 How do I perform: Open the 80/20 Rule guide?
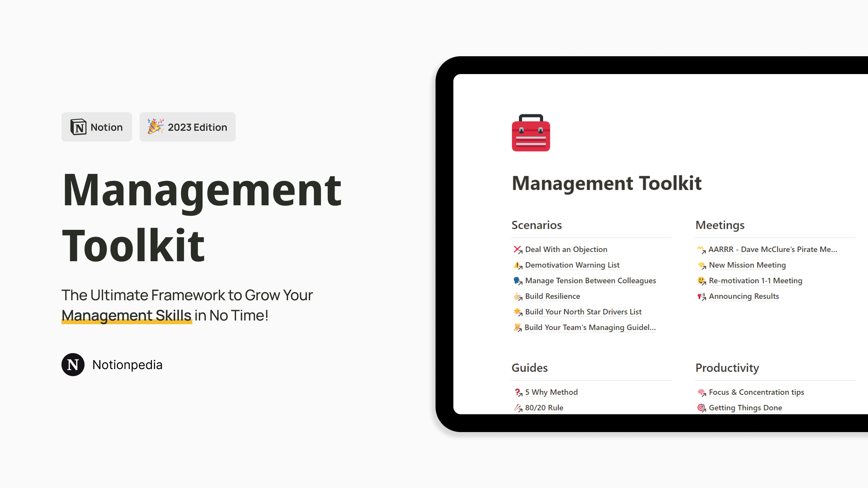(544, 408)
